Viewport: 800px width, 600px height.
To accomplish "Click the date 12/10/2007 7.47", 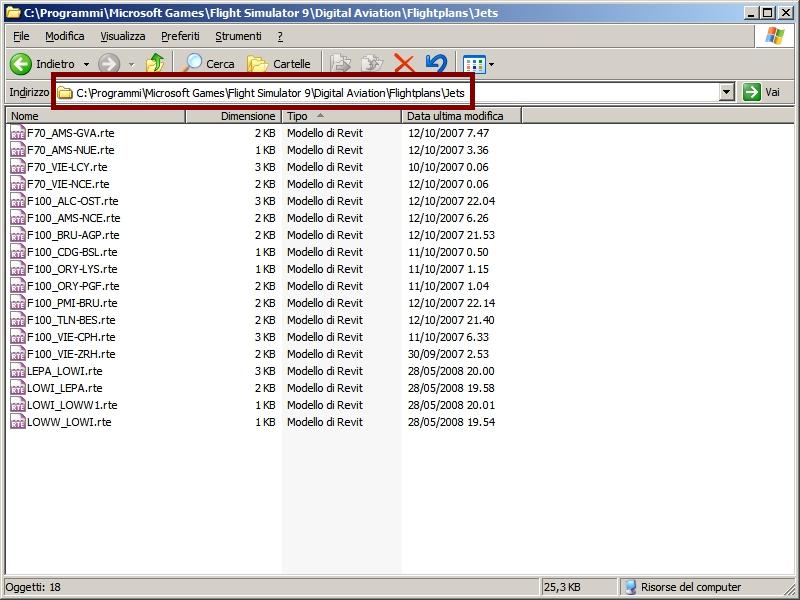I will [448, 133].
